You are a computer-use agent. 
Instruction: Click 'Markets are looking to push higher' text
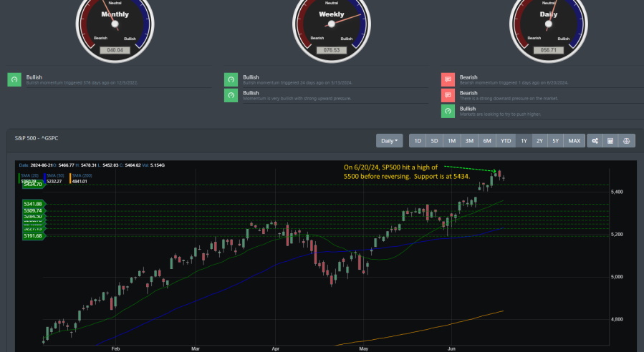(x=500, y=114)
